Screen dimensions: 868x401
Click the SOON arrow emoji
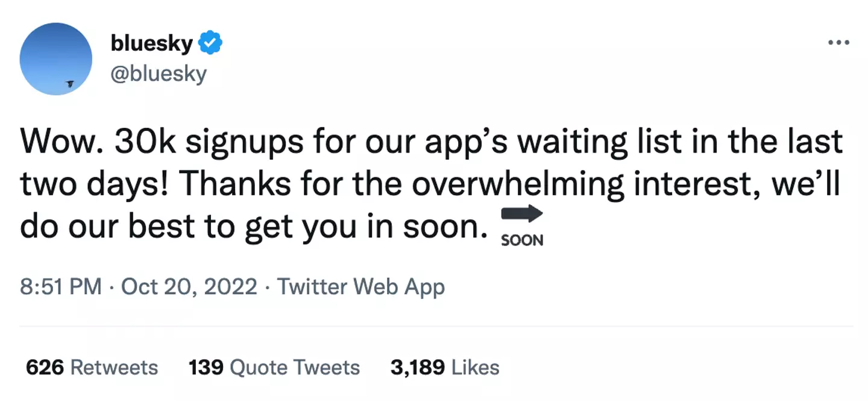click(522, 227)
